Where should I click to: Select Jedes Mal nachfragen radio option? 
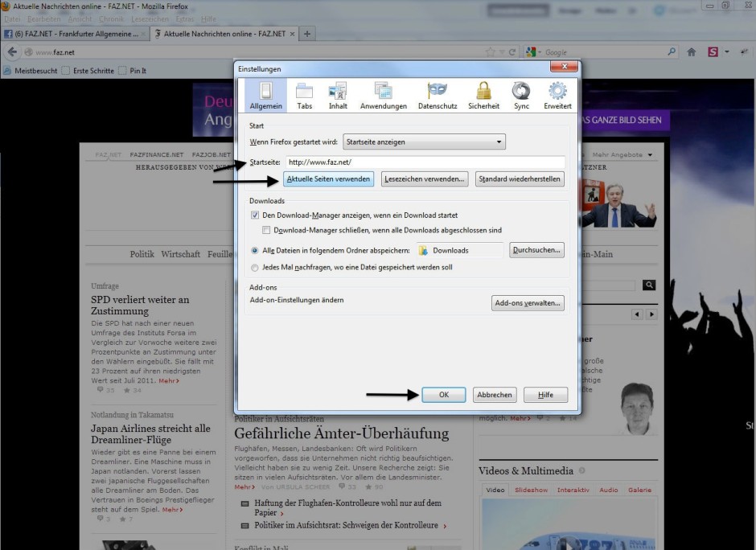pos(255,268)
